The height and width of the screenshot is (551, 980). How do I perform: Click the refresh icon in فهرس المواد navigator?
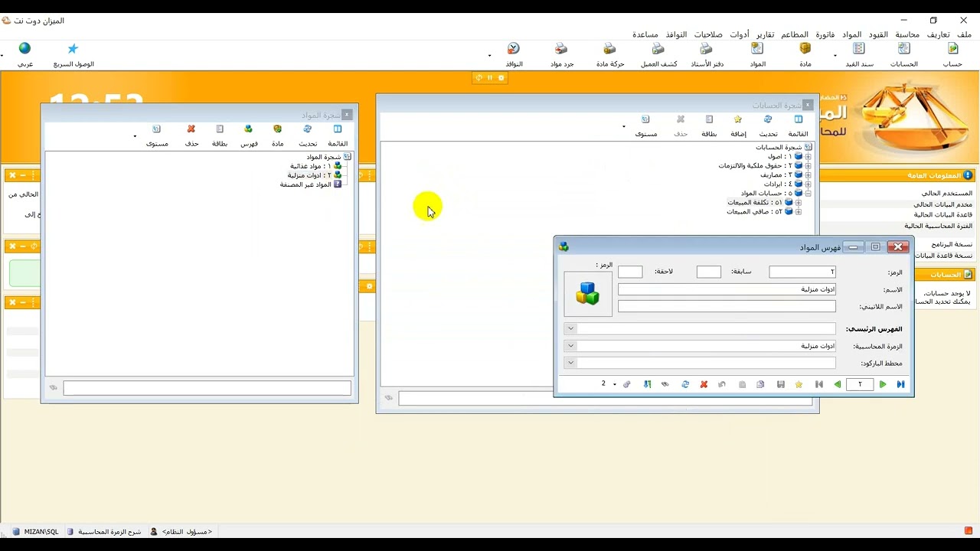click(685, 384)
